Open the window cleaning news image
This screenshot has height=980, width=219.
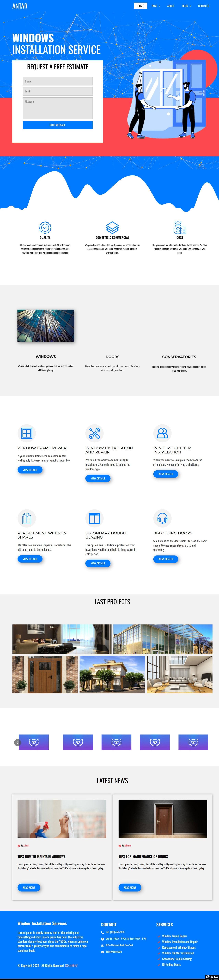point(62,819)
